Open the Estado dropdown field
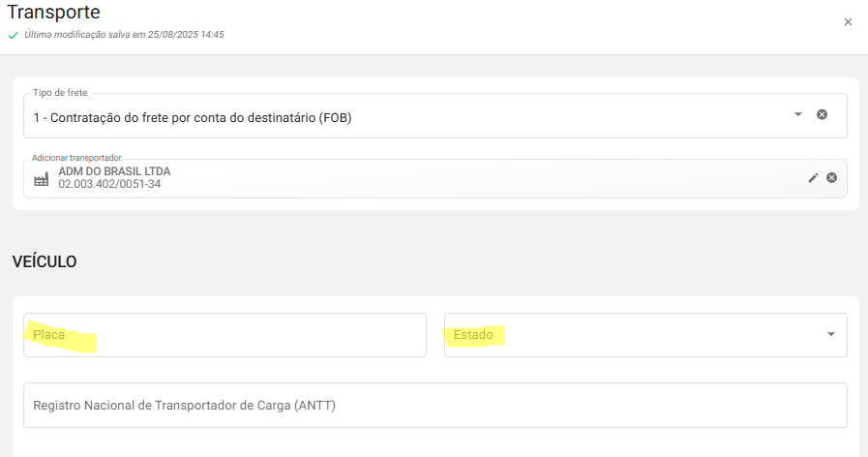Viewport: 868px width, 457px height. pos(629,335)
